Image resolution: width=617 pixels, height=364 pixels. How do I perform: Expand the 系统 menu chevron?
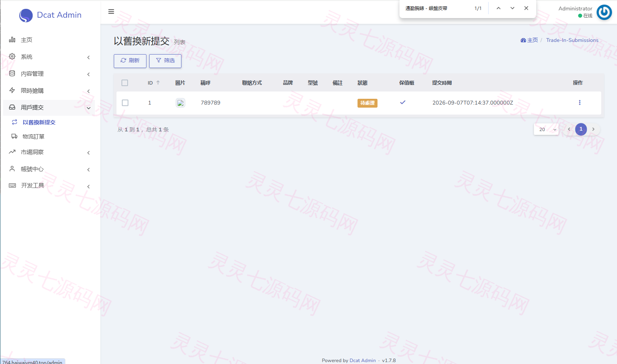click(88, 57)
